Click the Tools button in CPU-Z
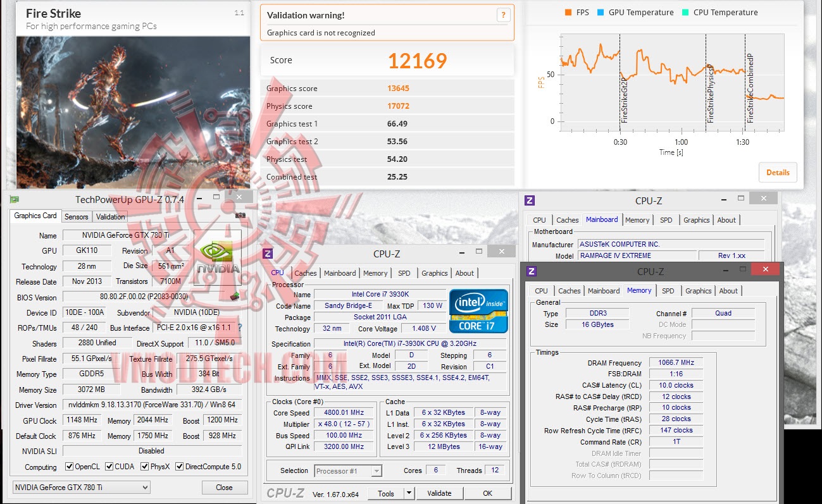The height and width of the screenshot is (504, 822). tap(386, 493)
